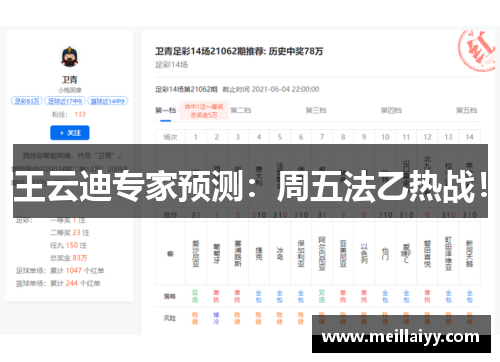
Task: Click the + 关注 follow button
Action: [x=70, y=133]
